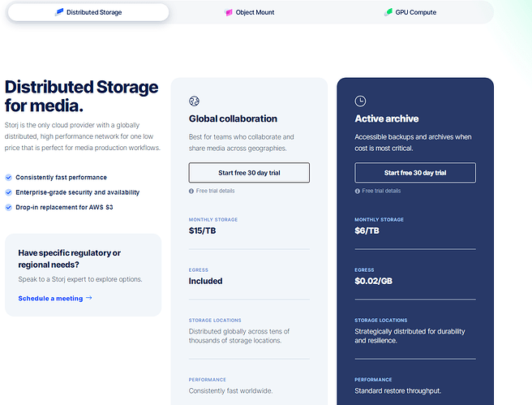Click checkmark beside Drop-in replacement for AWS S3
Viewport: 532px width, 405px height.
(8, 207)
